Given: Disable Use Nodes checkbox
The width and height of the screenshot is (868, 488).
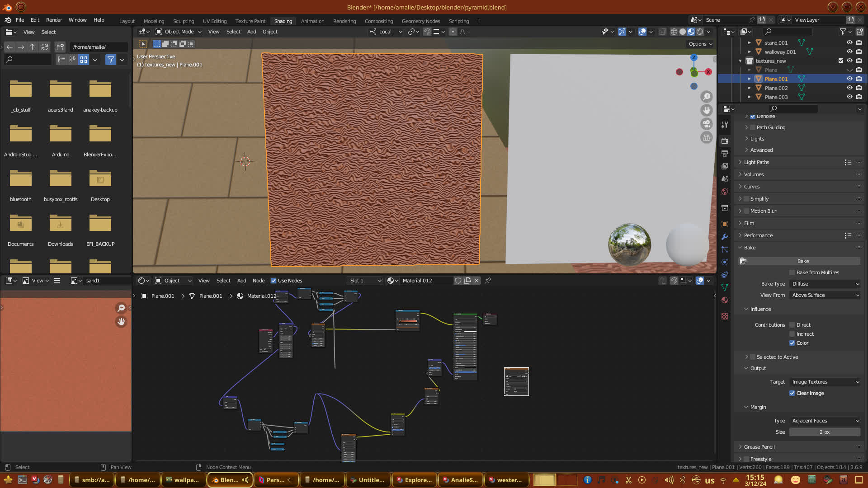Looking at the screenshot, I should tap(274, 281).
